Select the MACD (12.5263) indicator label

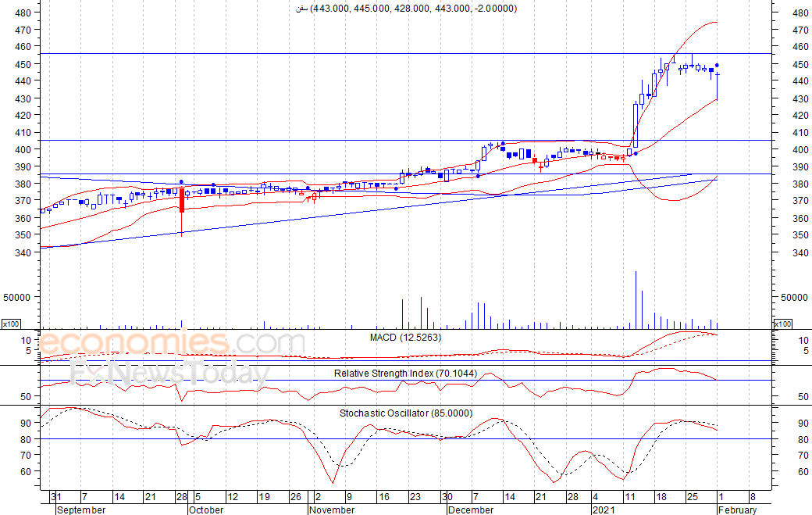click(x=405, y=338)
